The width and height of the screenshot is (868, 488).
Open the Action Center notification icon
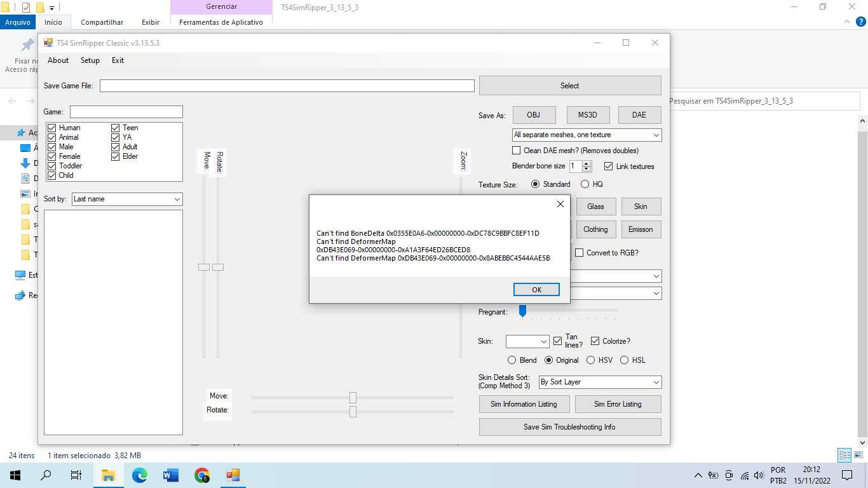click(848, 475)
